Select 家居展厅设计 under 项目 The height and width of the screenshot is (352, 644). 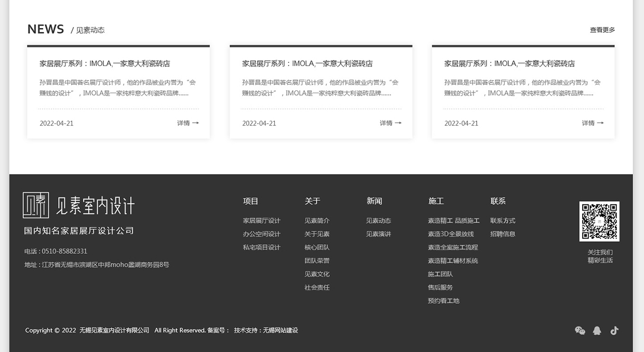tap(262, 221)
